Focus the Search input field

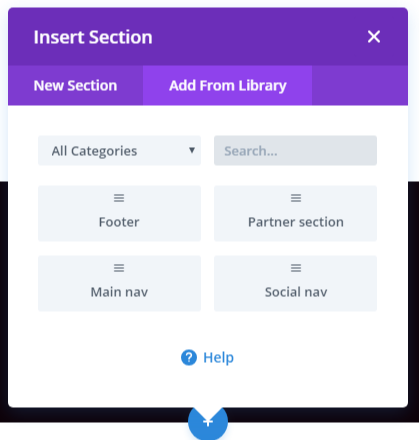pyautogui.click(x=295, y=151)
